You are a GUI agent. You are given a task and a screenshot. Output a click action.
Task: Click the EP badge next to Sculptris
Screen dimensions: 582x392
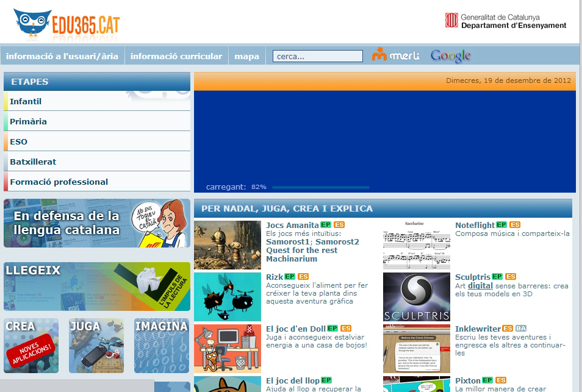[x=497, y=277]
